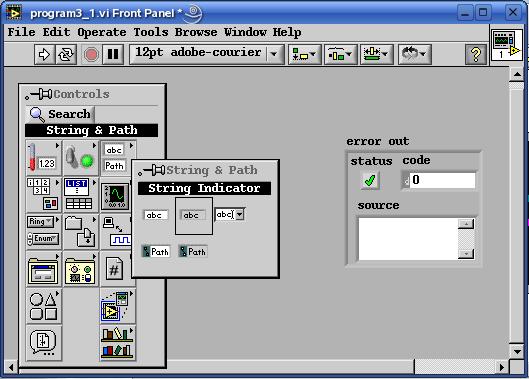Click the Run arrow button
The width and height of the screenshot is (529, 379).
pyautogui.click(x=44, y=54)
